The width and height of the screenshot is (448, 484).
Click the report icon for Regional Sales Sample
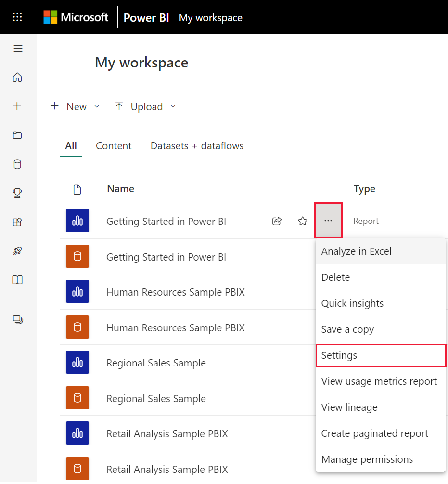point(77,362)
